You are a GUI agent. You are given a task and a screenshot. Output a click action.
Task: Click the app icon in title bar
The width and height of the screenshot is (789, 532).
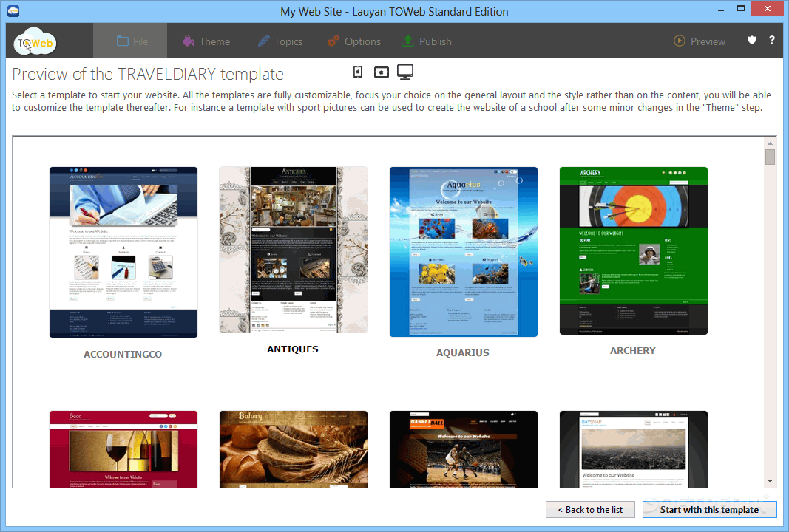[x=13, y=10]
